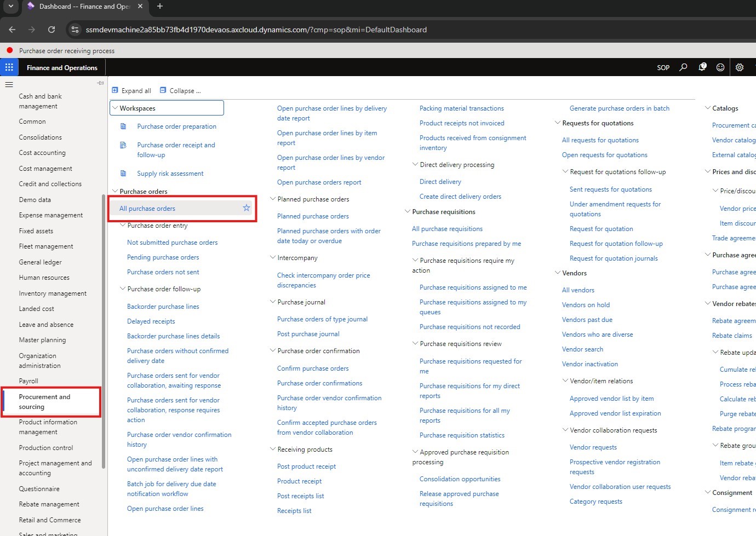Collapse the Workspaces section
This screenshot has height=536, width=756.
tap(115, 108)
